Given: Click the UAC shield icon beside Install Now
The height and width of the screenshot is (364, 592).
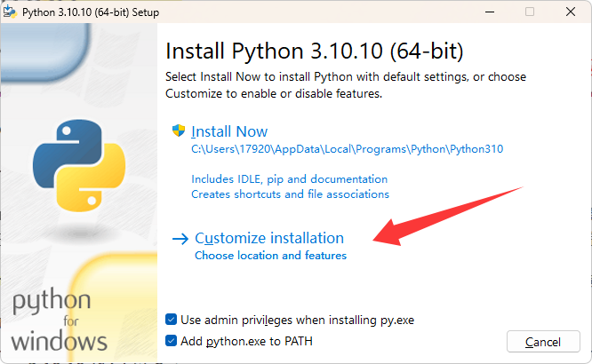Looking at the screenshot, I should pos(178,131).
